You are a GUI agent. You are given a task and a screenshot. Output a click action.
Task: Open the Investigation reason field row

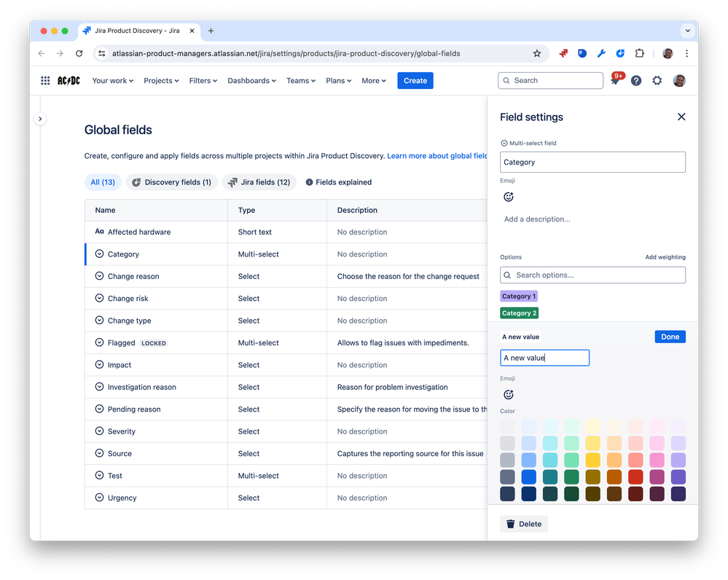pos(286,387)
